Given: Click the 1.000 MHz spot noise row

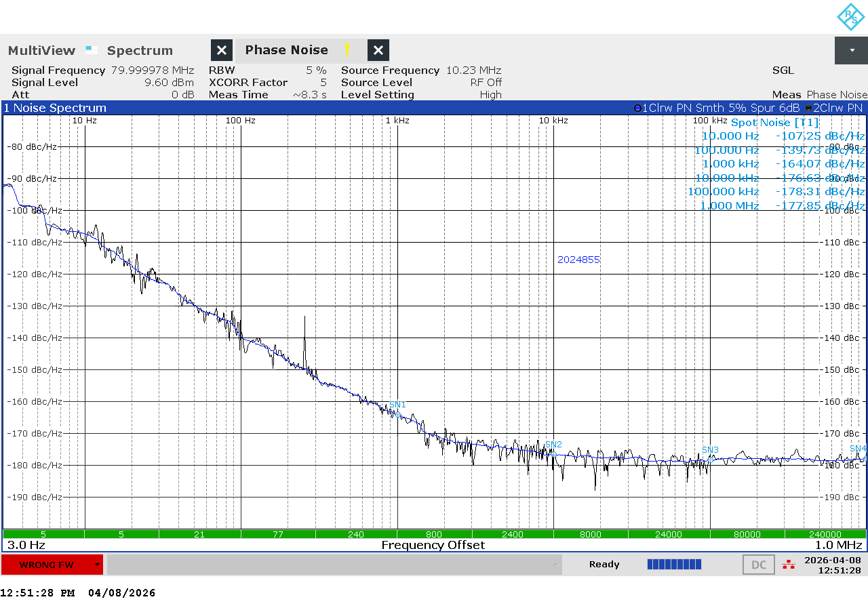Looking at the screenshot, I should [x=783, y=205].
